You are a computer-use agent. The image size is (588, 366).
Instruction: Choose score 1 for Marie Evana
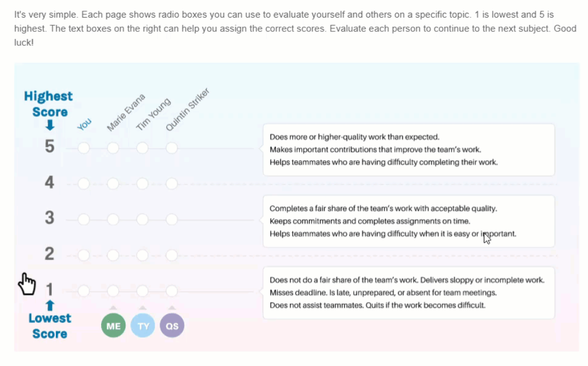(113, 290)
